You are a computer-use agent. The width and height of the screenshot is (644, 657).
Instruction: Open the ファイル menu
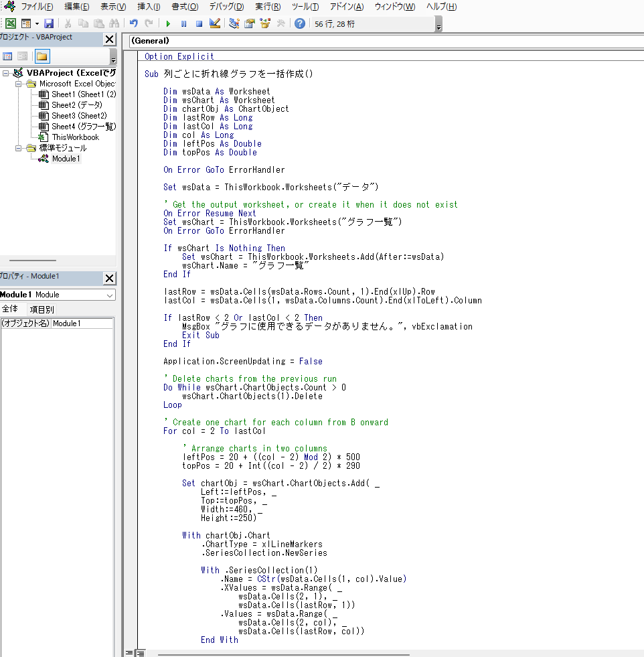point(37,7)
